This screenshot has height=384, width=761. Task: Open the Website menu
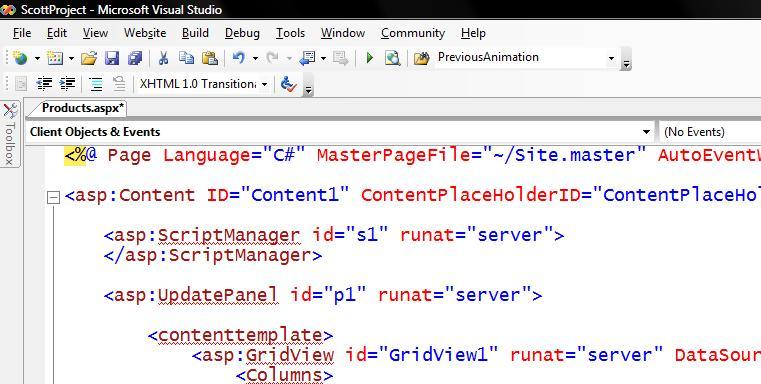coord(145,33)
